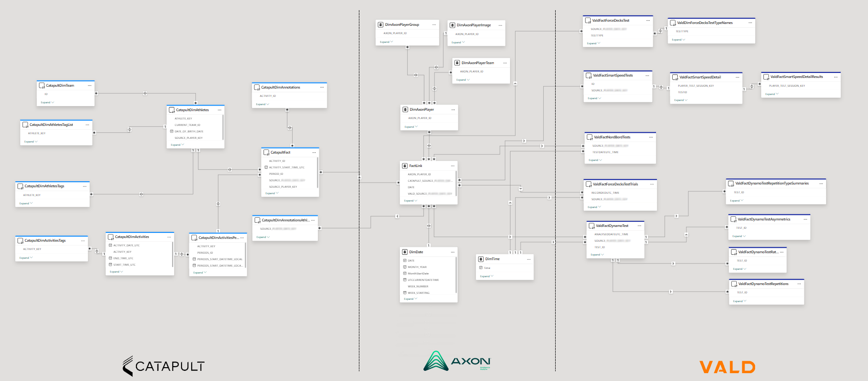
Task: Open more options for CatapultDimAthletesTags table
Action: tap(84, 186)
